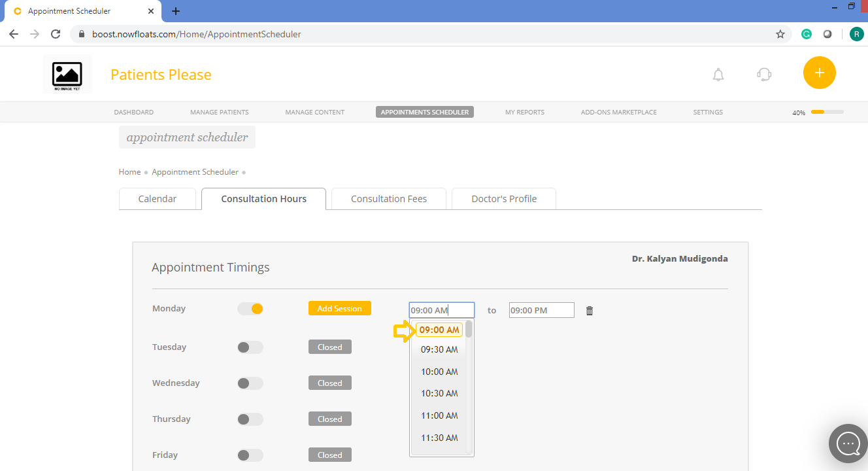
Task: Open Add-ons Marketplace
Action: pyautogui.click(x=619, y=112)
